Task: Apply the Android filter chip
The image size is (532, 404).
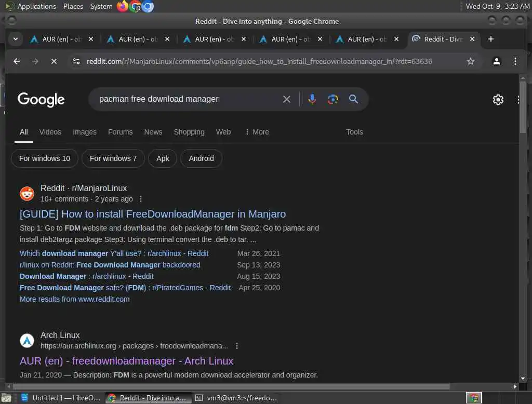Action: click(201, 158)
